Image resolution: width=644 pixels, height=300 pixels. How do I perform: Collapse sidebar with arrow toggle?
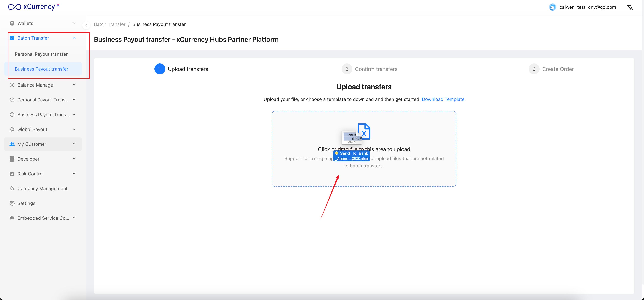(x=86, y=25)
